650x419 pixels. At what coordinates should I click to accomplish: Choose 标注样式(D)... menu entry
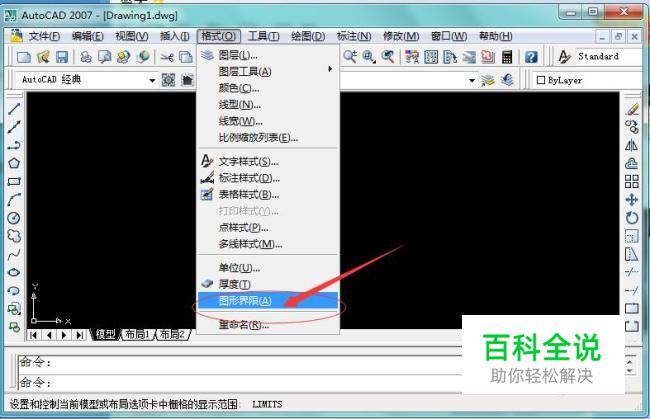268,178
